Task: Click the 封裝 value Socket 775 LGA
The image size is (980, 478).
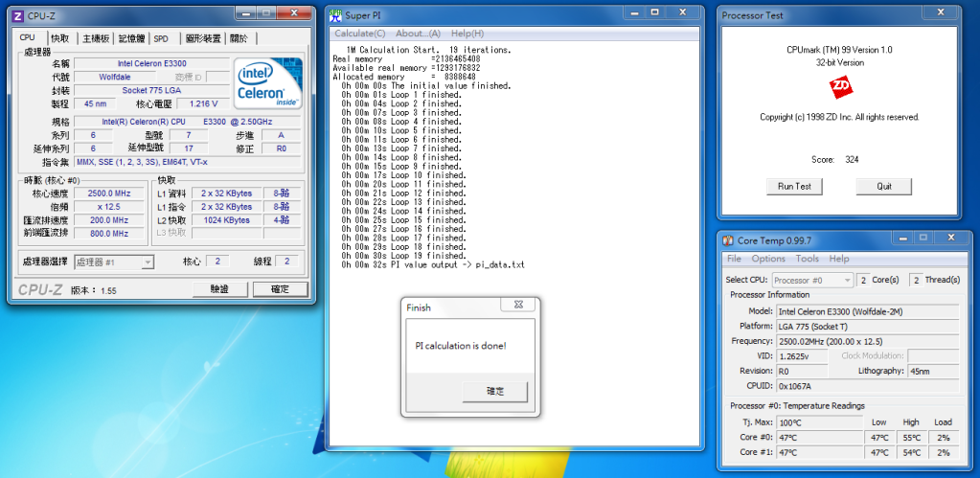Action: point(152,90)
